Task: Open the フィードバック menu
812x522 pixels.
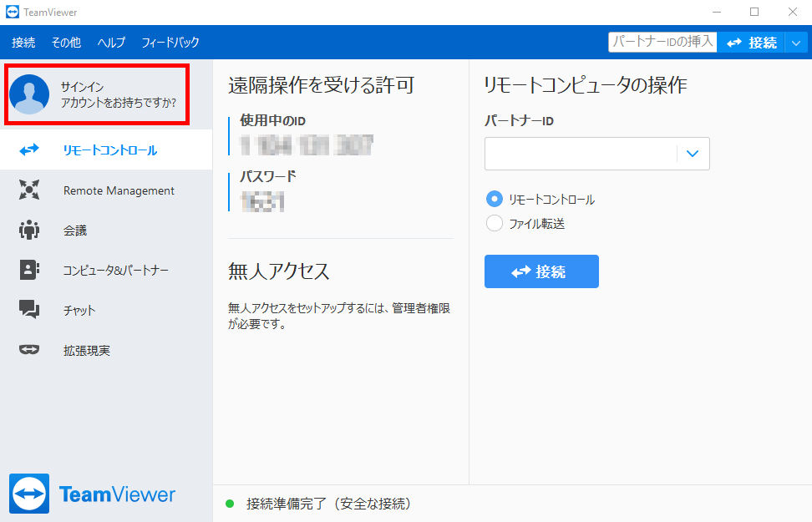Action: click(x=170, y=43)
